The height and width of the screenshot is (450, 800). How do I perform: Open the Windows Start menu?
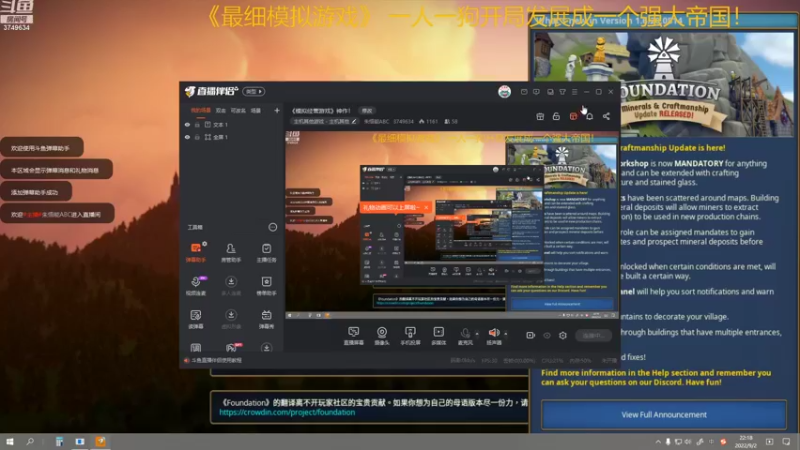[x=10, y=441]
